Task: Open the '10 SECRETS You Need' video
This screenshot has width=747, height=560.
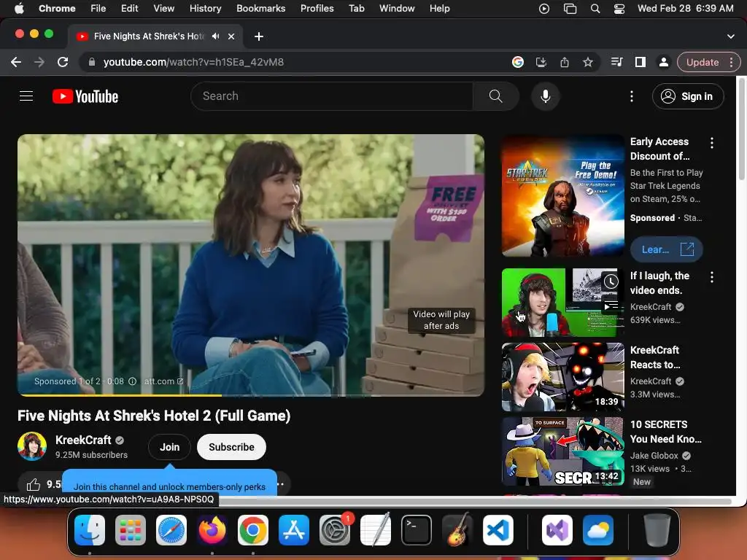Action: coord(562,451)
